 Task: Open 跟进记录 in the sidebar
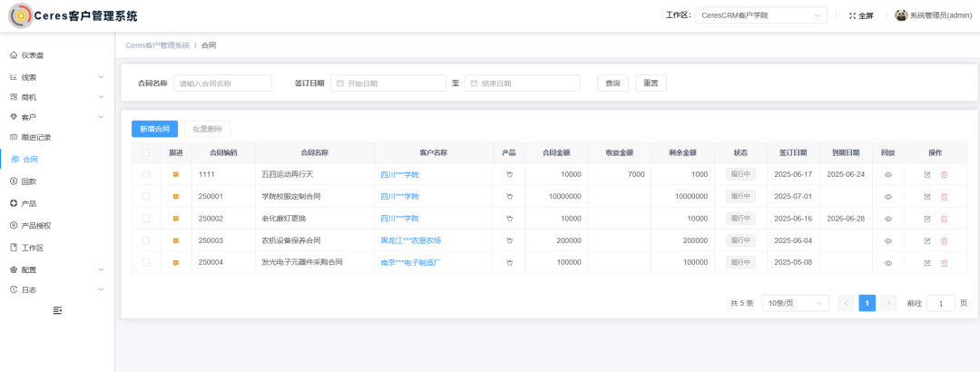(x=36, y=137)
